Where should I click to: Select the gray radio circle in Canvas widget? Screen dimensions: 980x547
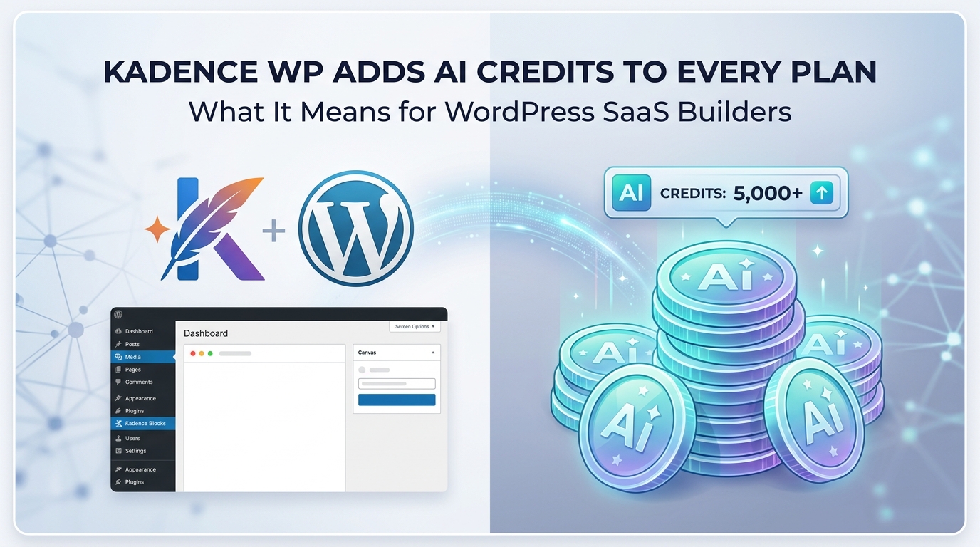362,370
